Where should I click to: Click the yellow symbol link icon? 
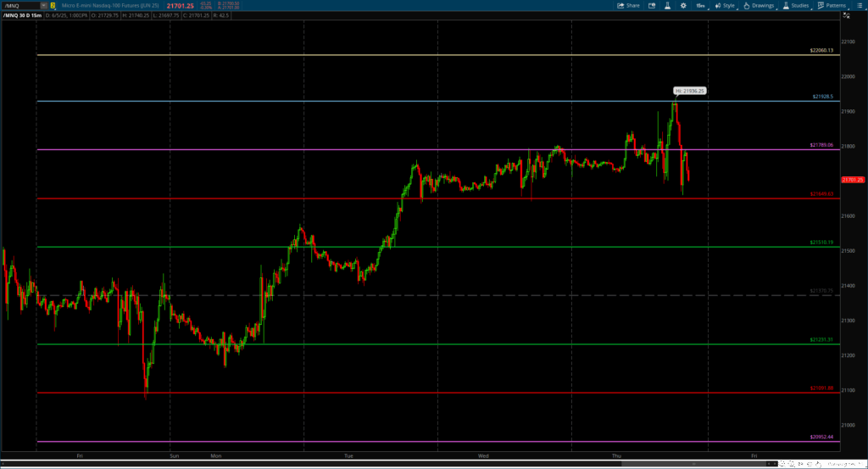click(x=53, y=6)
